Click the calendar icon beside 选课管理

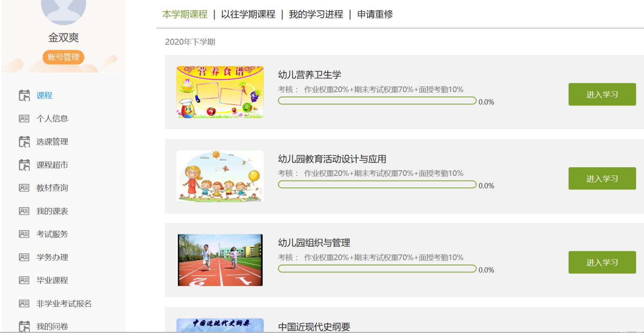(24, 142)
